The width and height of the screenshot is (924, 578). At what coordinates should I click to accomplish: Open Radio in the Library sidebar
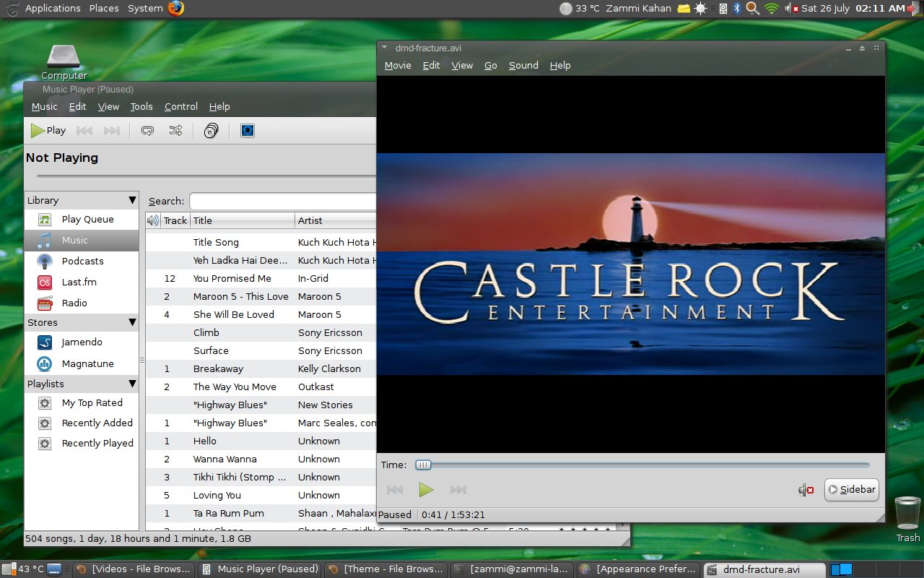pos(81,303)
